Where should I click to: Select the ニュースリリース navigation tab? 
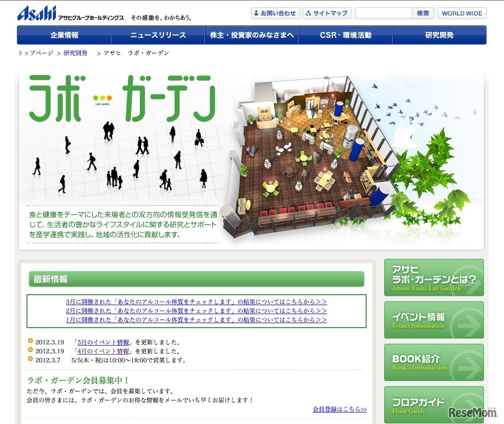(158, 35)
